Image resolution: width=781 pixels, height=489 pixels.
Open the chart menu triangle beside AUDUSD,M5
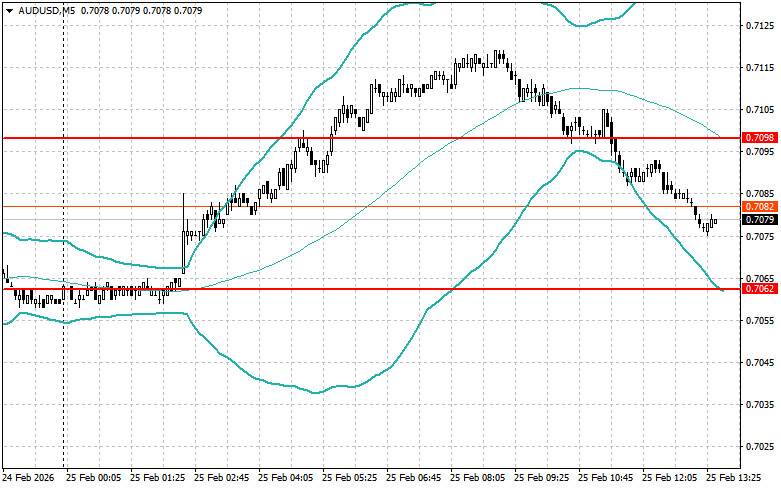point(9,10)
